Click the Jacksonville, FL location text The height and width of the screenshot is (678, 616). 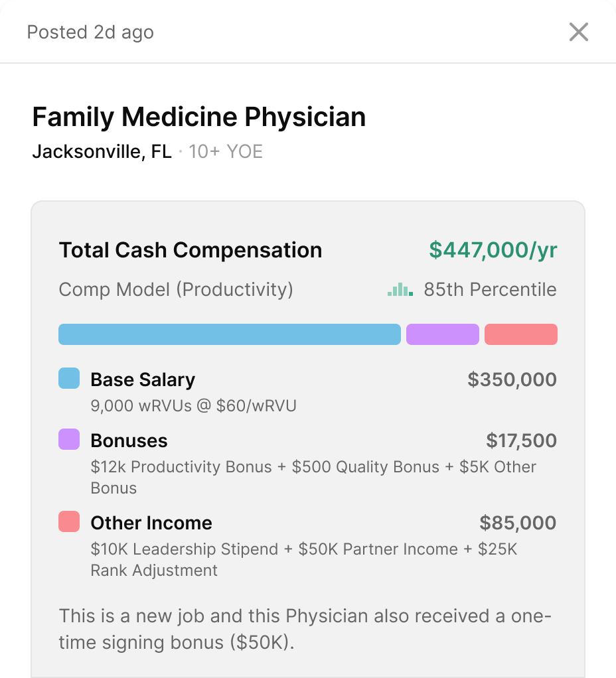click(x=102, y=152)
